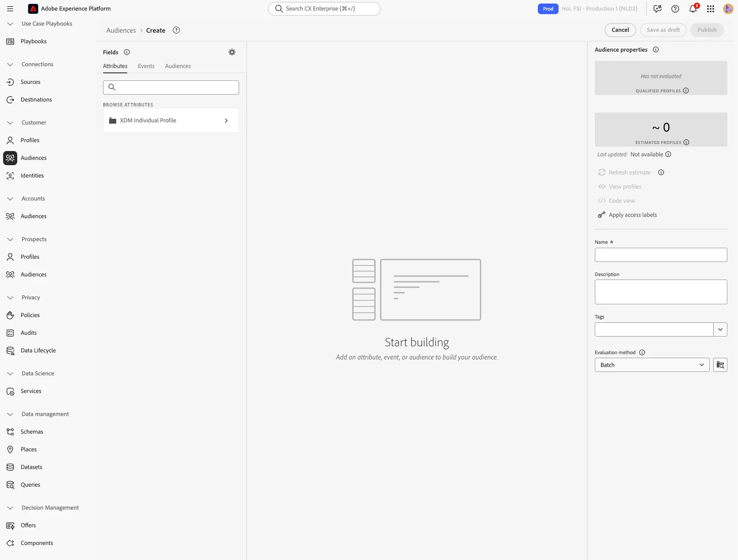
Task: Click Last updated info icon
Action: coord(668,154)
